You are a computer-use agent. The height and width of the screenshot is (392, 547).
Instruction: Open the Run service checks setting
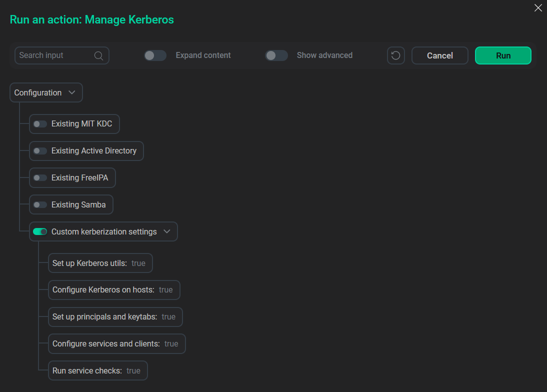[97, 370]
